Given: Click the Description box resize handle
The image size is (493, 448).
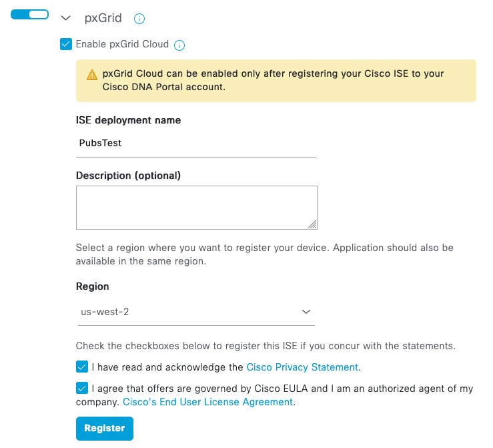Looking at the screenshot, I should [x=312, y=224].
